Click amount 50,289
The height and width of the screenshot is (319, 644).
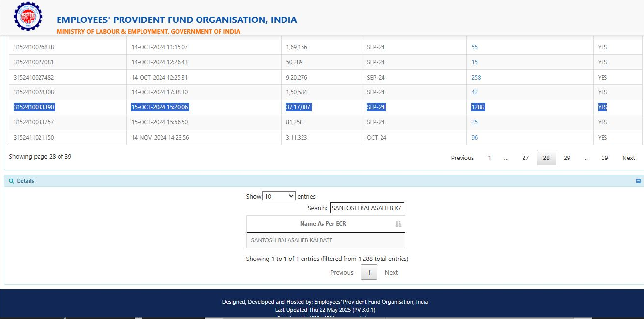(x=294, y=62)
